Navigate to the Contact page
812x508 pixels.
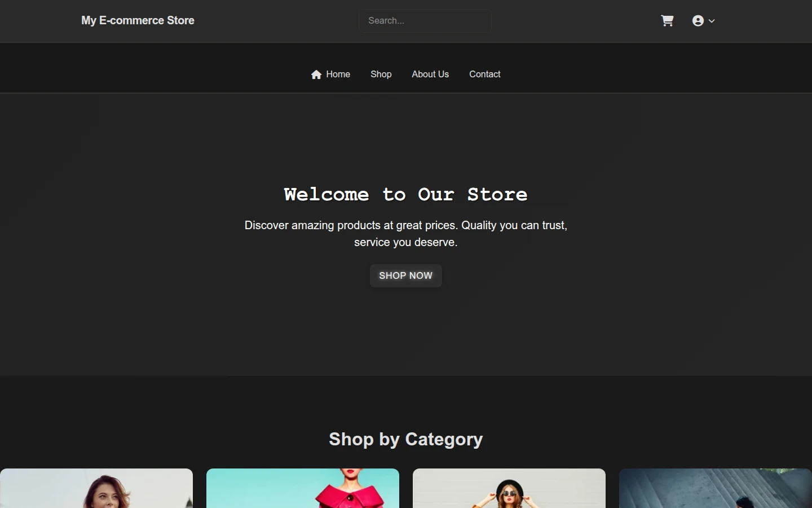(485, 75)
